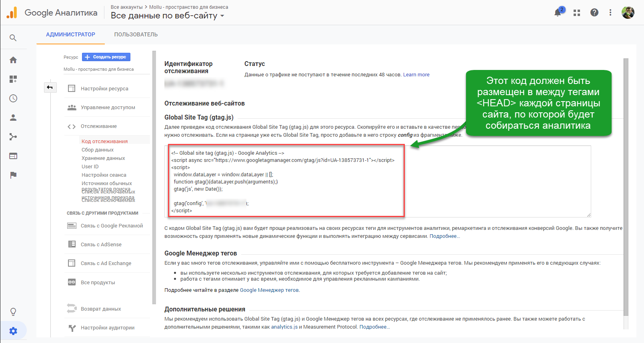The height and width of the screenshot is (343, 644).
Task: Open Behavior window icon in sidebar
Action: (13, 156)
